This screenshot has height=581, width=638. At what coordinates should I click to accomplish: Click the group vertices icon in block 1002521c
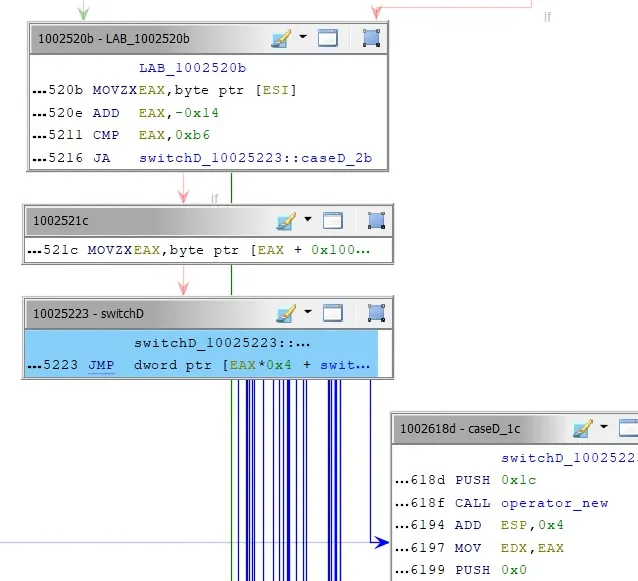coord(376,221)
